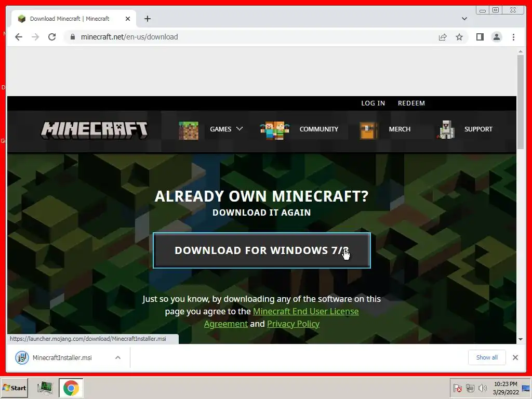532x399 pixels.
Task: Open the tab search dropdown arrow
Action: coord(464,19)
